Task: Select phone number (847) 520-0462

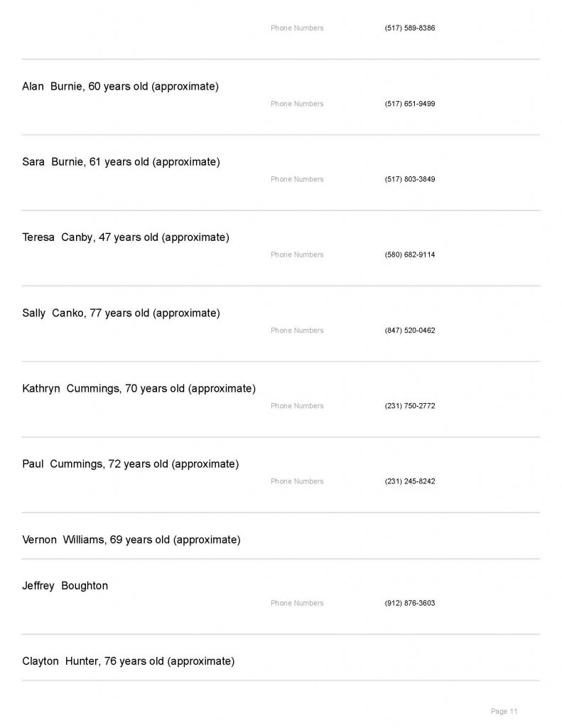Action: (410, 331)
